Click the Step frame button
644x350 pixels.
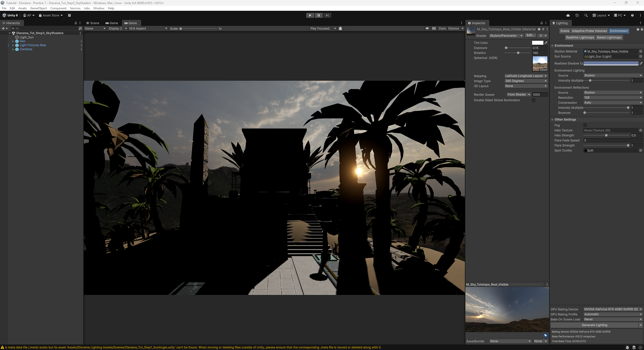click(x=327, y=15)
